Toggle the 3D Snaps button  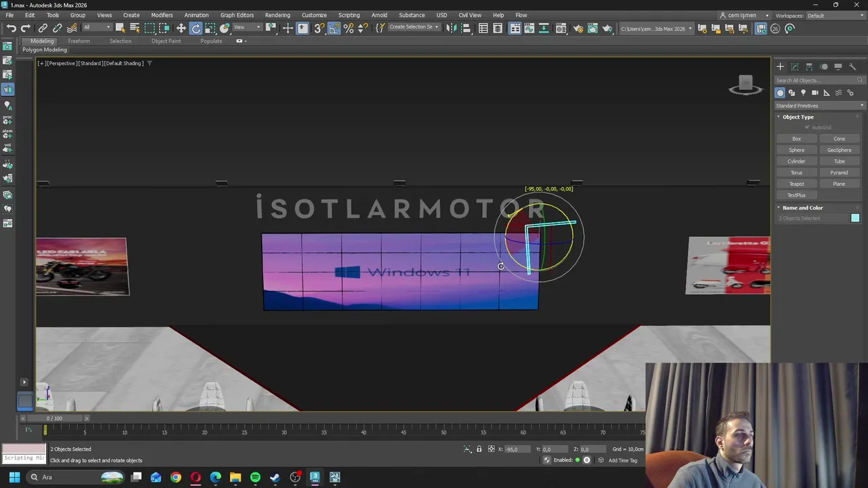tap(319, 28)
